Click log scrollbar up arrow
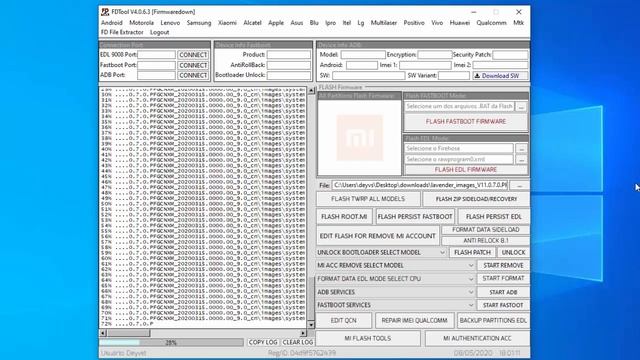 pos(311,90)
